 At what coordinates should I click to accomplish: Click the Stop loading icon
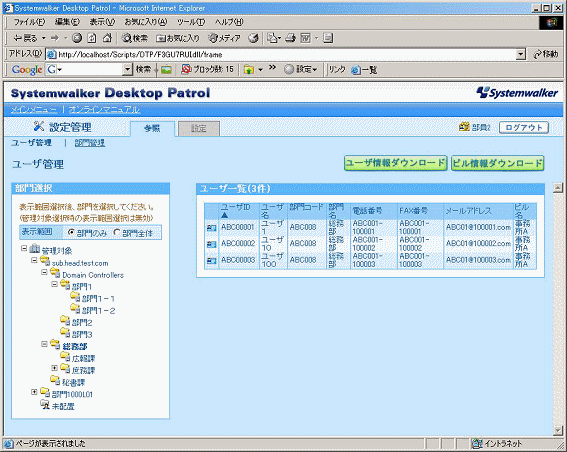(x=77, y=38)
